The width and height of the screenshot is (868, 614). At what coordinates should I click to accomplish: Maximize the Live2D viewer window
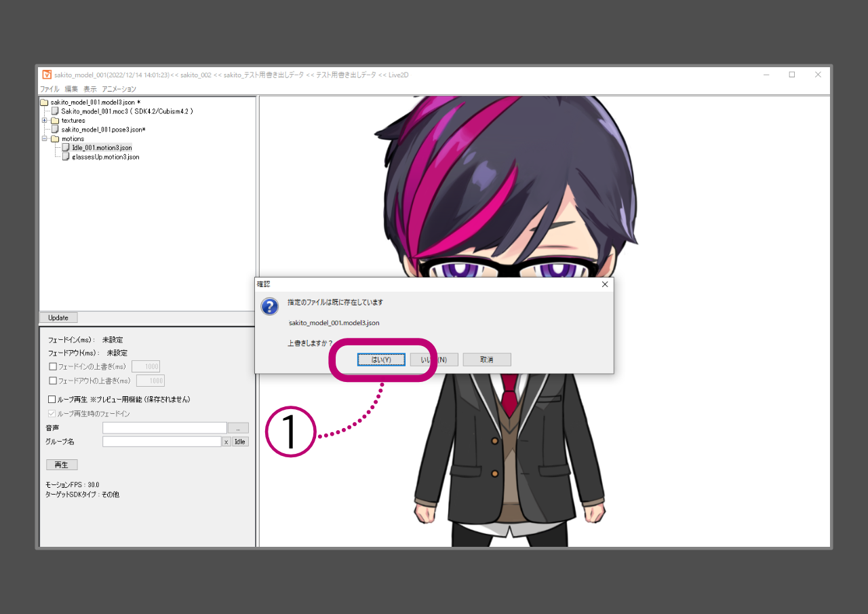pyautogui.click(x=791, y=75)
